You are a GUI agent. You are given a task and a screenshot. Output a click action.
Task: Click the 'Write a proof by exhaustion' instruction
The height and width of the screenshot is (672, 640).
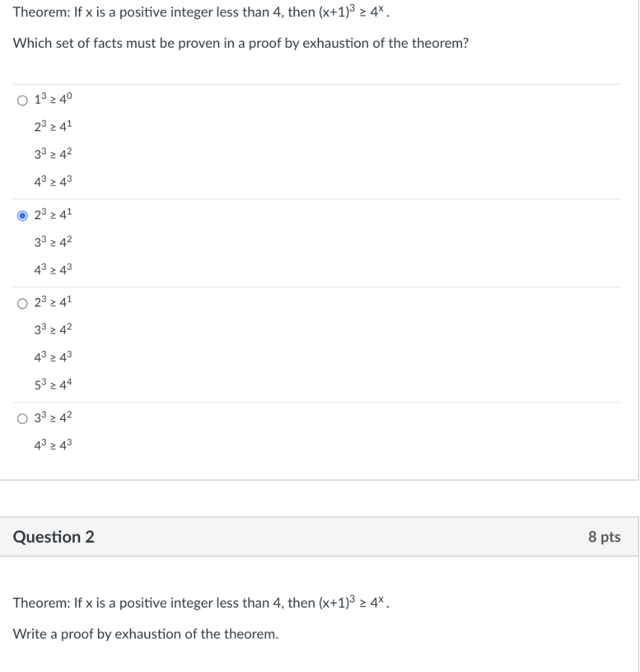coord(145,634)
